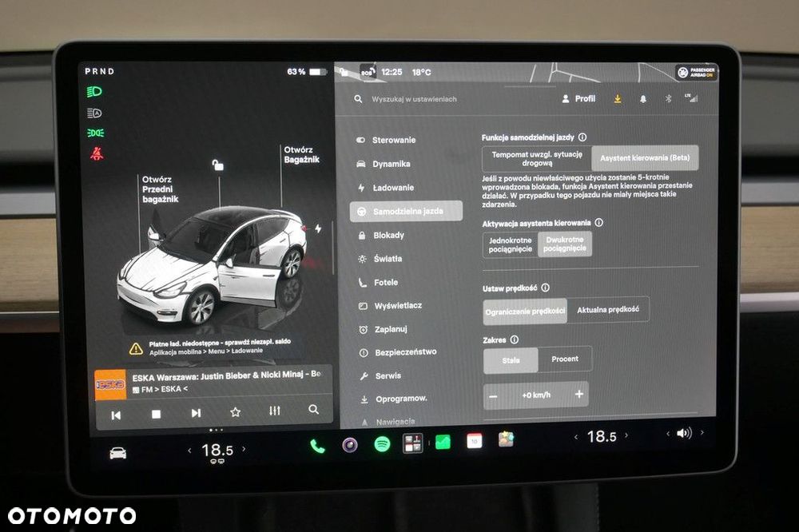Search media with the magnifier icon

(x=314, y=409)
